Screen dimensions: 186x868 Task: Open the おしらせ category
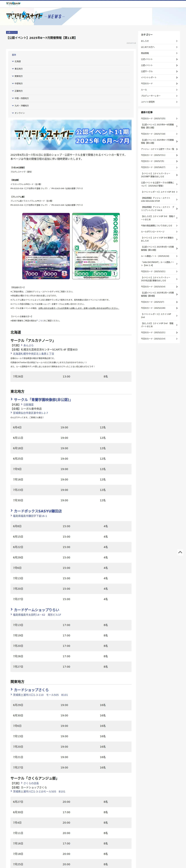point(159,41)
